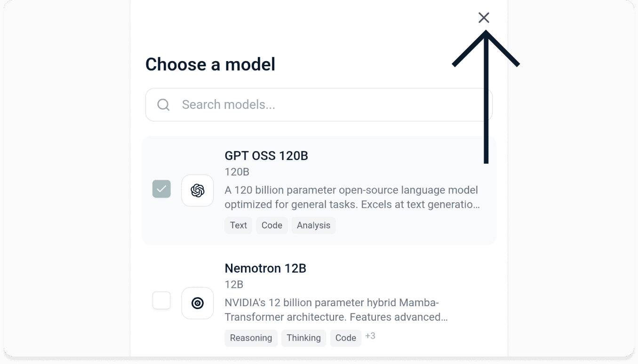The height and width of the screenshot is (364, 638).
Task: Check the Nemotron 12B selection checkbox
Action: [x=161, y=301]
